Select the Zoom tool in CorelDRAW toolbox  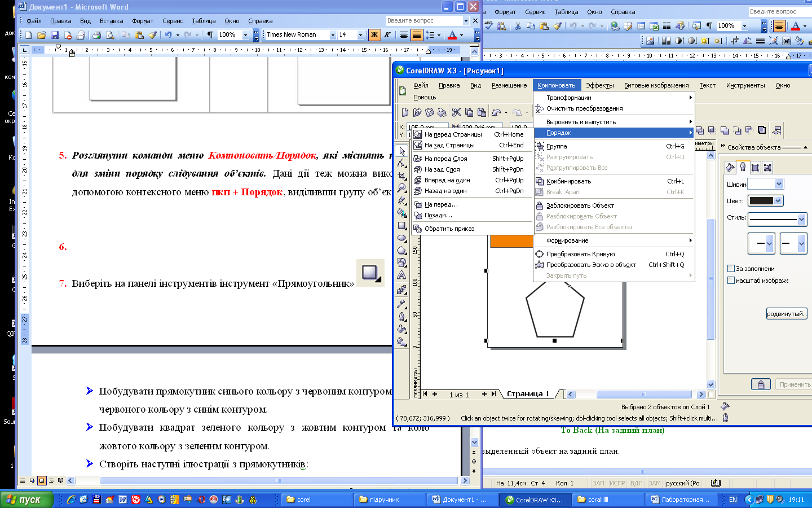(x=401, y=189)
